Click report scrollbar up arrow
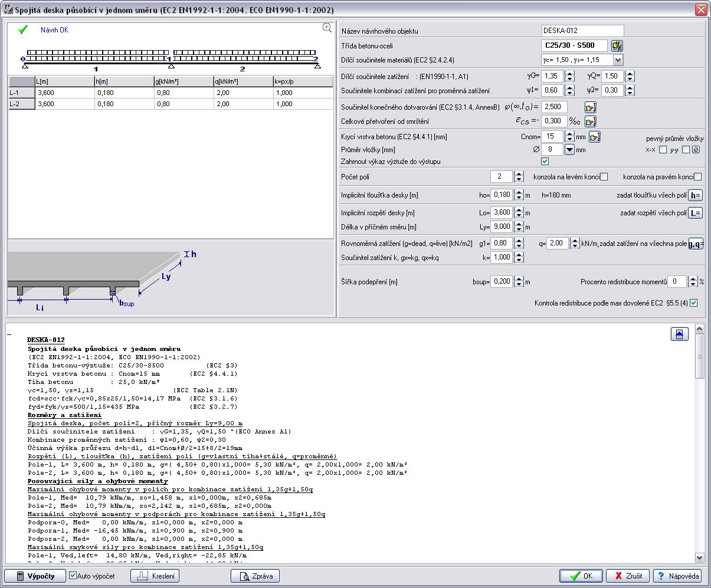This screenshot has height=588, width=711. click(700, 329)
